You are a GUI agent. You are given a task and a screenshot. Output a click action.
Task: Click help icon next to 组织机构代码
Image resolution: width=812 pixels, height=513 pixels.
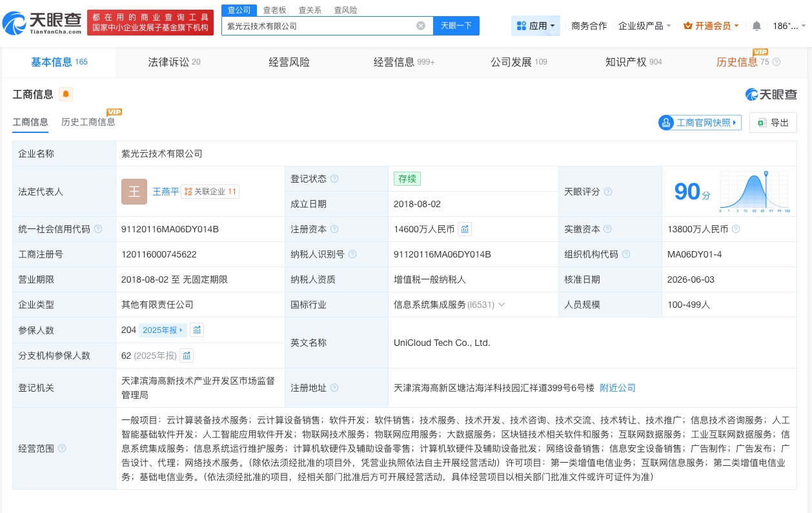point(626,254)
